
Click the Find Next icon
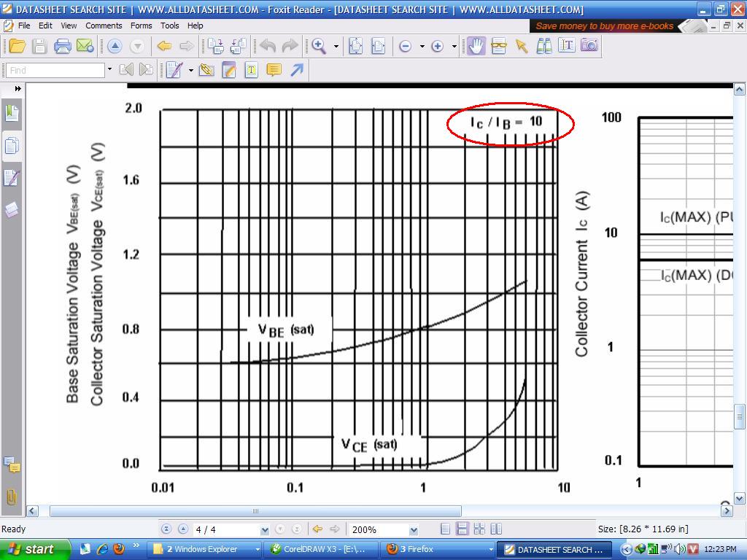(x=146, y=70)
